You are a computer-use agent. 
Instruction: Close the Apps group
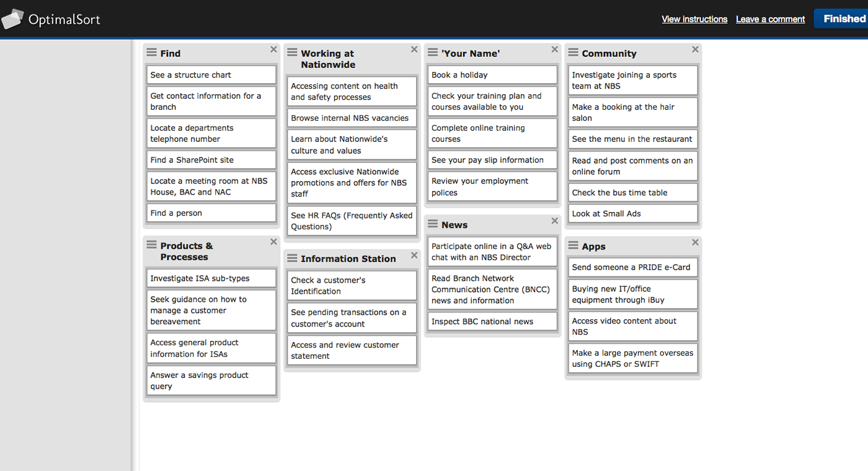coord(695,242)
